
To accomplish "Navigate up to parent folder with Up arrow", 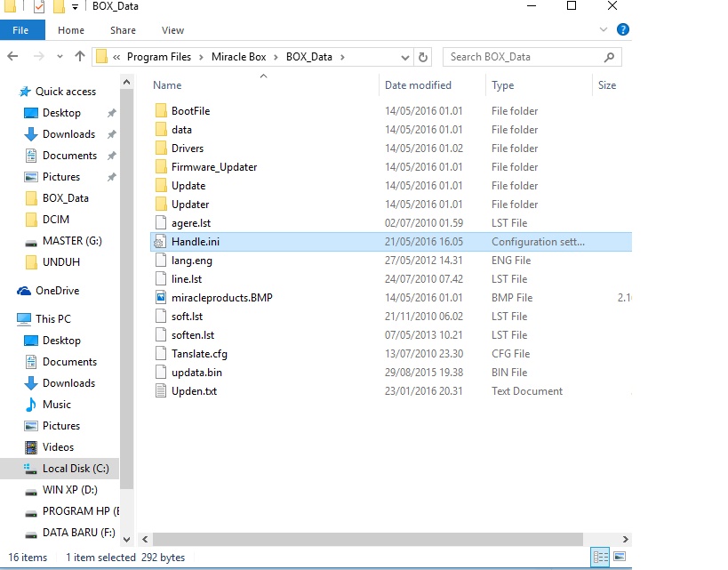I will point(79,56).
